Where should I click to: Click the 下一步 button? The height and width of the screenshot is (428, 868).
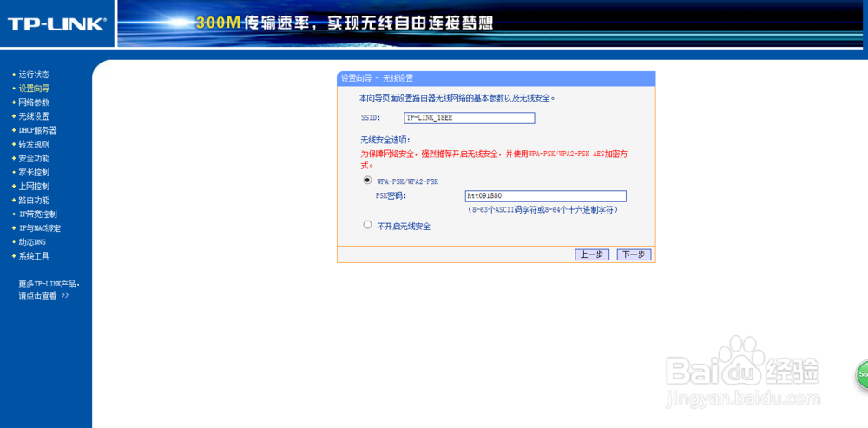(634, 254)
